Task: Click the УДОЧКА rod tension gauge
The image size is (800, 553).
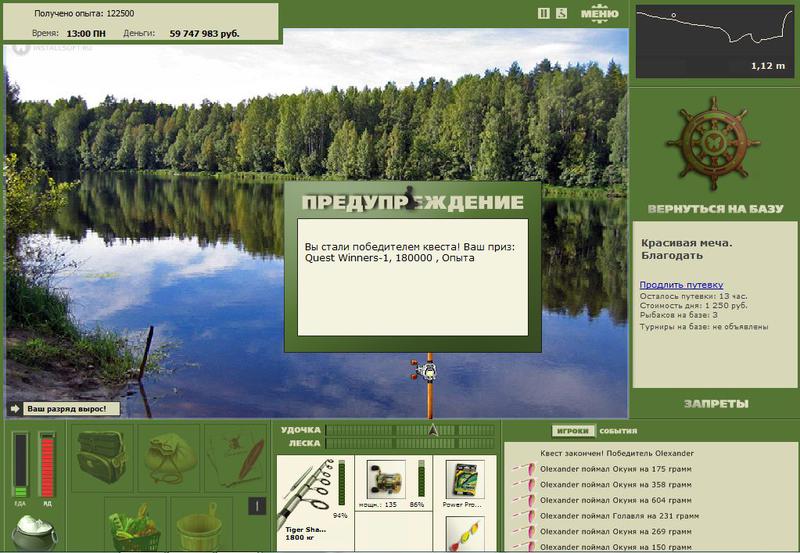Action: click(411, 430)
